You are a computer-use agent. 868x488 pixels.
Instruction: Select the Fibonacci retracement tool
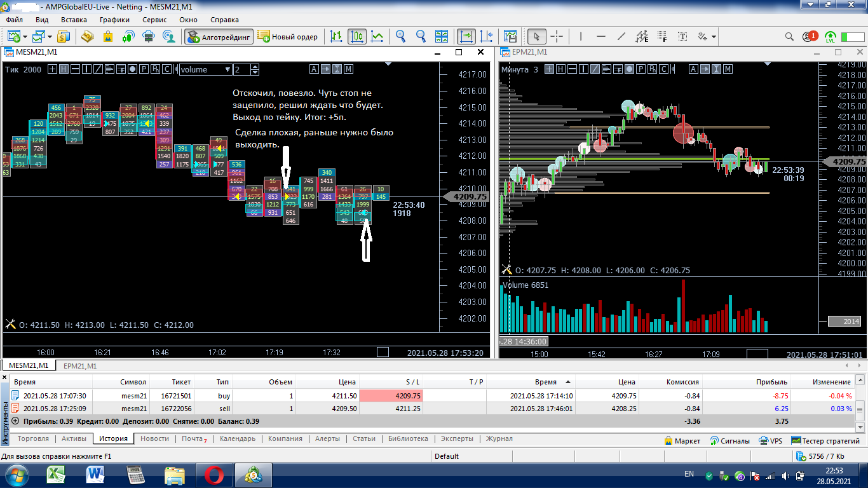pyautogui.click(x=662, y=36)
